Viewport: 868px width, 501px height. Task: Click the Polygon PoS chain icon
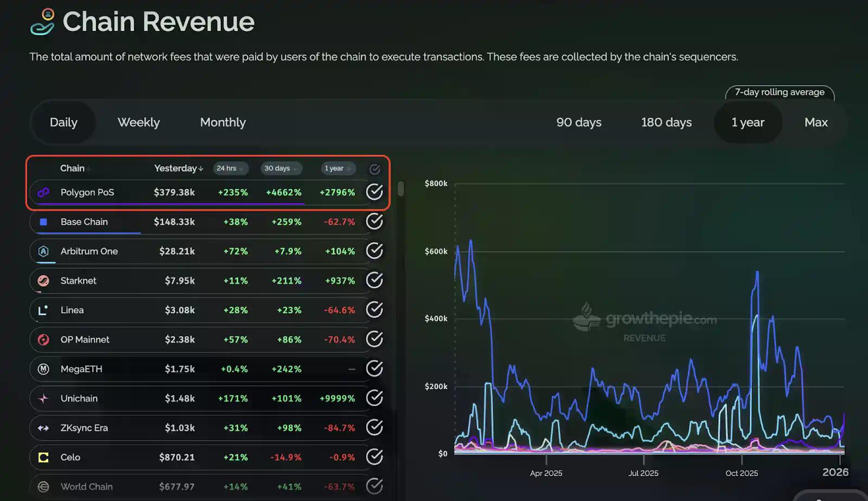point(43,192)
